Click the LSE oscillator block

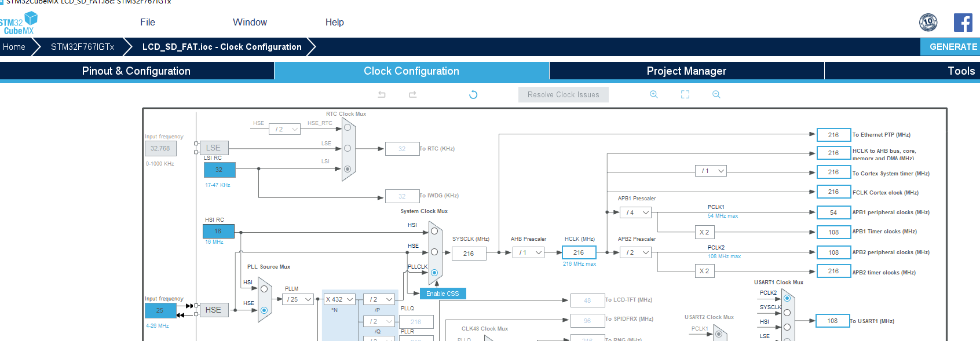[x=213, y=148]
